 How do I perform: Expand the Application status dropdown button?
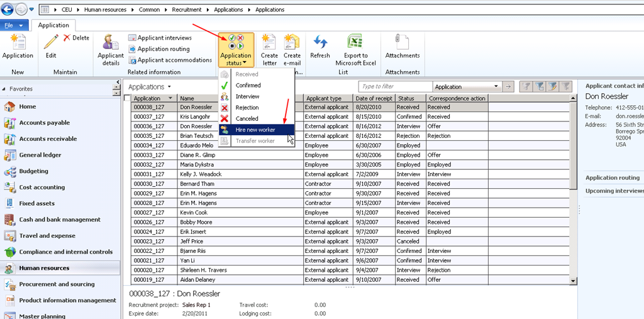(236, 50)
